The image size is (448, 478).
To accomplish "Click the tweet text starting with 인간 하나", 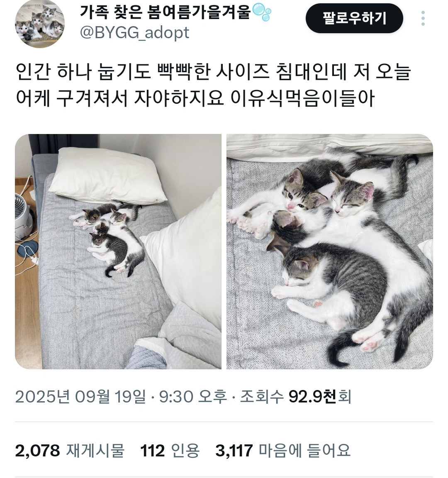I will coord(213,85).
